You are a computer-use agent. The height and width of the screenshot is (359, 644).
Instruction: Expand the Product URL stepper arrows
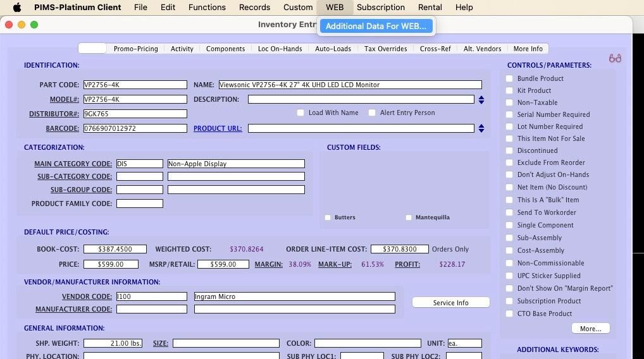coord(481,128)
